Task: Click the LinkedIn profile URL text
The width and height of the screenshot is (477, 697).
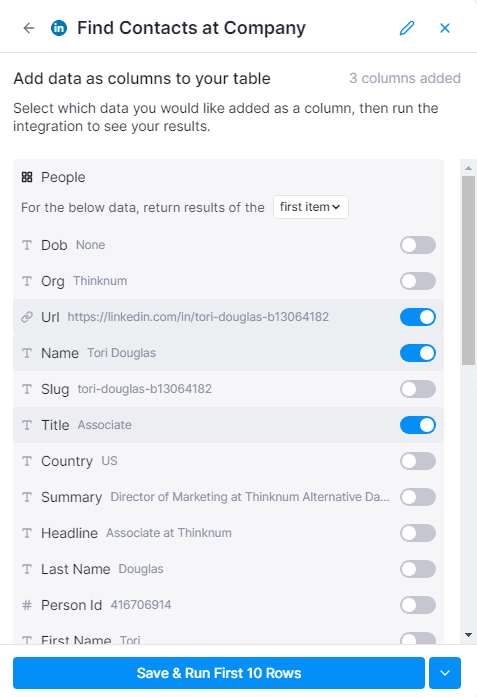Action: click(x=198, y=317)
